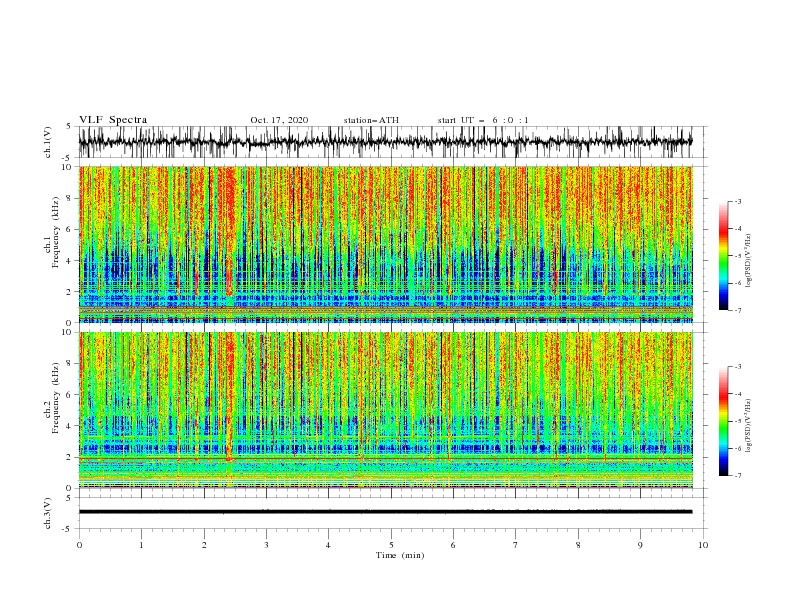Click the "5" tick on the Time axis
Viewport: 792px width, 612px height.
[391, 545]
